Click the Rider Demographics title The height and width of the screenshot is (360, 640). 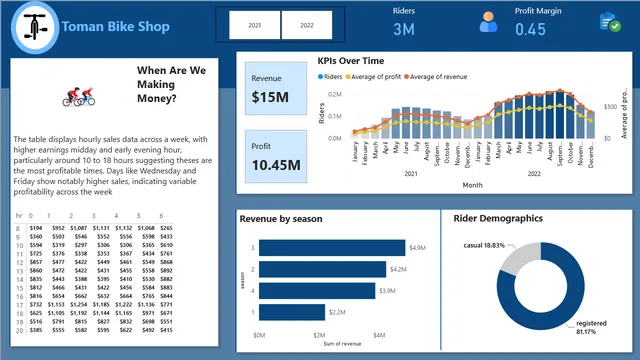498,218
